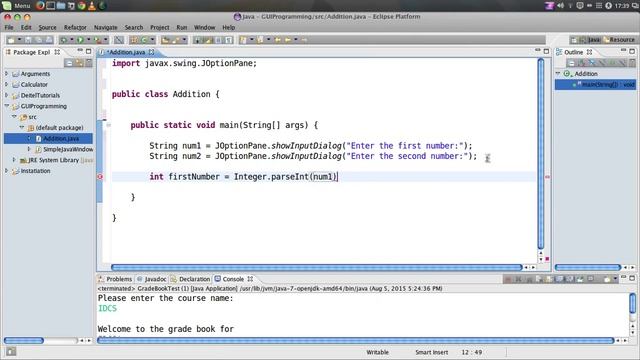Screen dimensions: 640x360
Task: Click the Pin Console icon
Action: click(580, 279)
